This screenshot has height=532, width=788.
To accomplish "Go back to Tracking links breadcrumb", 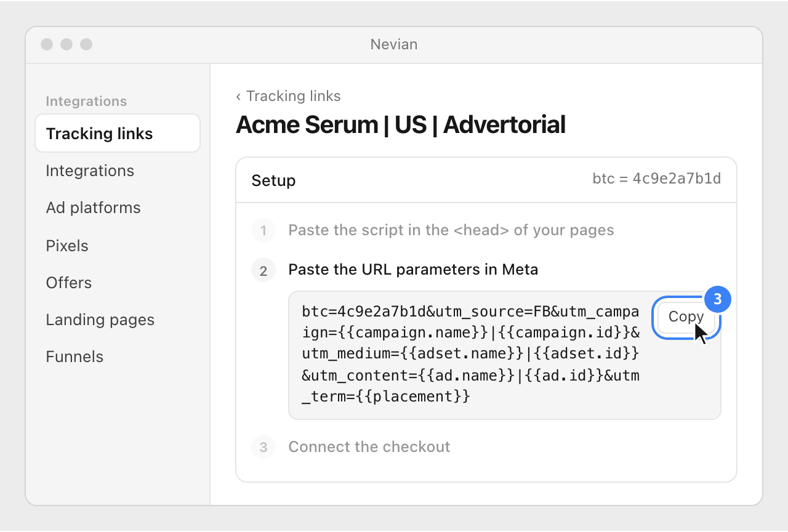I will click(288, 96).
